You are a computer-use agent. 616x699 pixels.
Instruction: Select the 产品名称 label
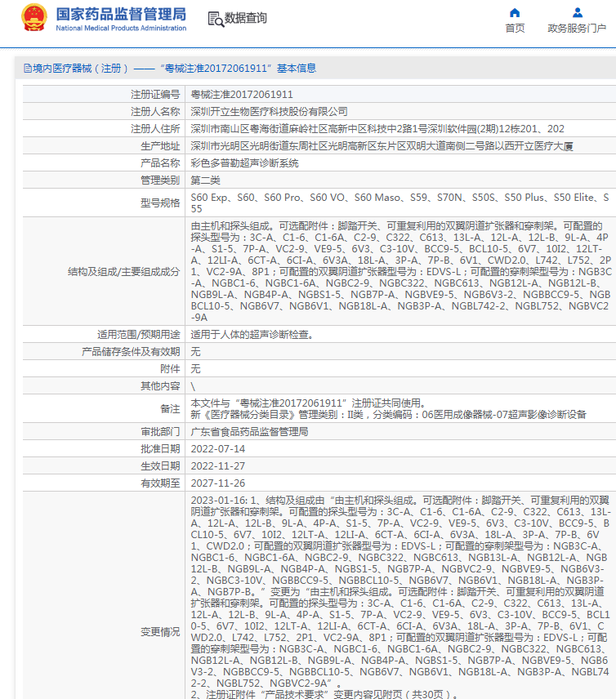pos(160,163)
